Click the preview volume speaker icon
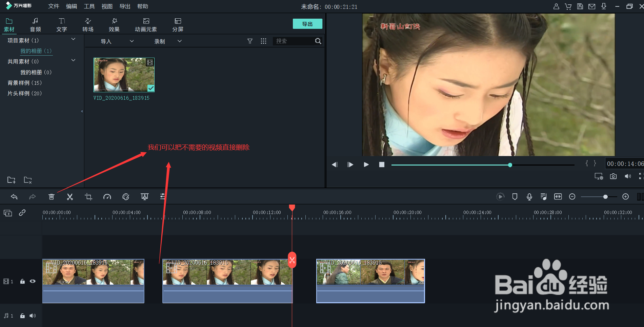Screen dimensions: 644x327 coord(628,176)
